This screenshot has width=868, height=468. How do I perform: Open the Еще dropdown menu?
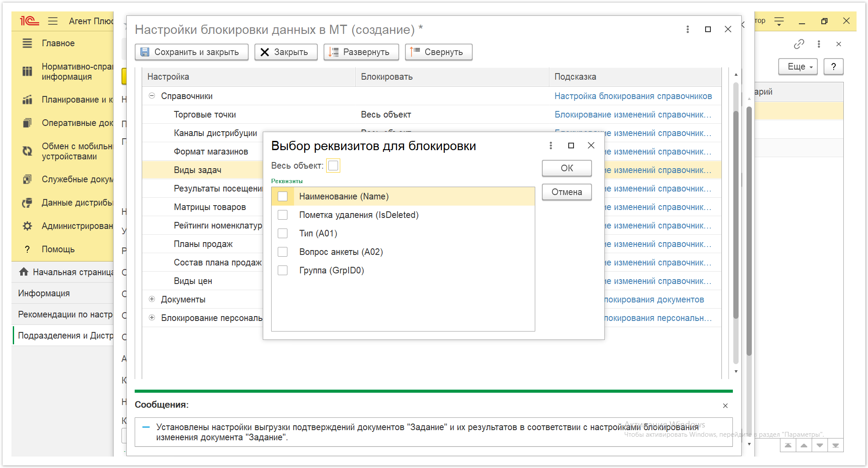click(798, 66)
